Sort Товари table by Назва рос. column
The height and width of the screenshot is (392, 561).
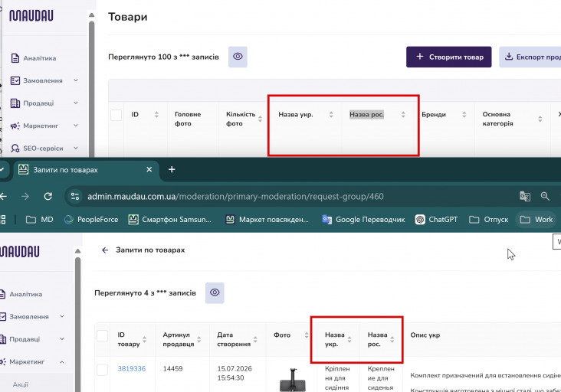[x=403, y=114]
